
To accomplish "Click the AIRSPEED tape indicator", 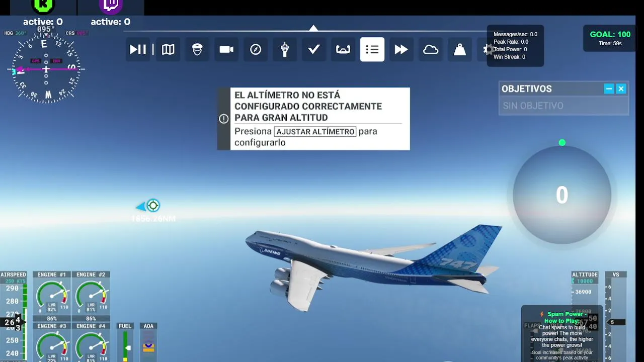I will click(14, 317).
